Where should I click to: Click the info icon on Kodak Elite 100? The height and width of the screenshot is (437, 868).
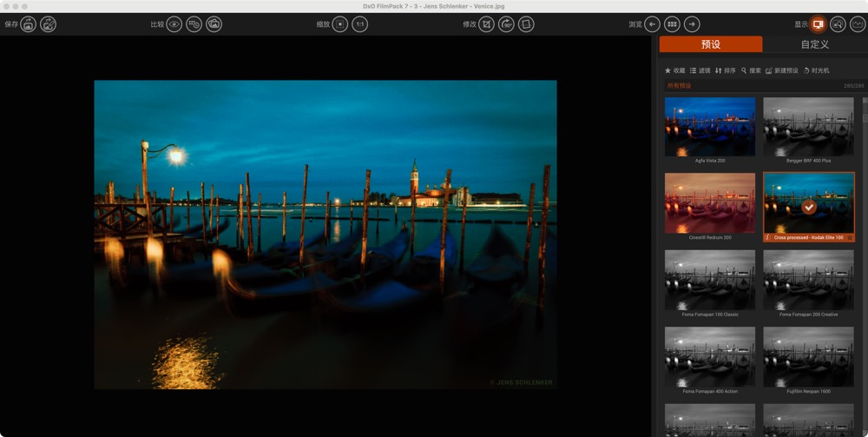coord(767,237)
